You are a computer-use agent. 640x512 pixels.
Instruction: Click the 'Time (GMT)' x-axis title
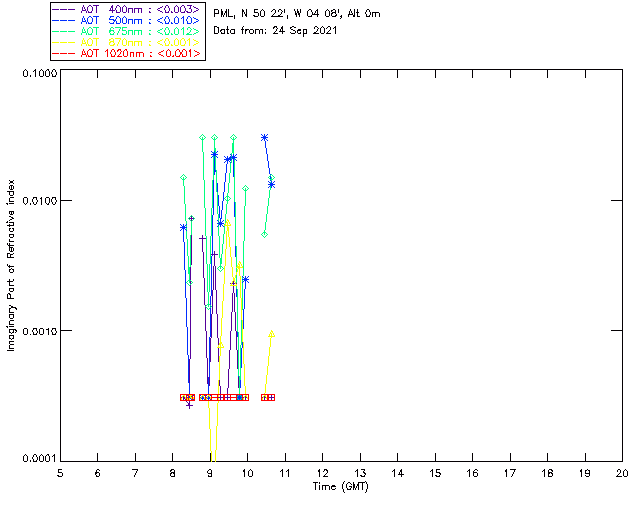[340, 487]
